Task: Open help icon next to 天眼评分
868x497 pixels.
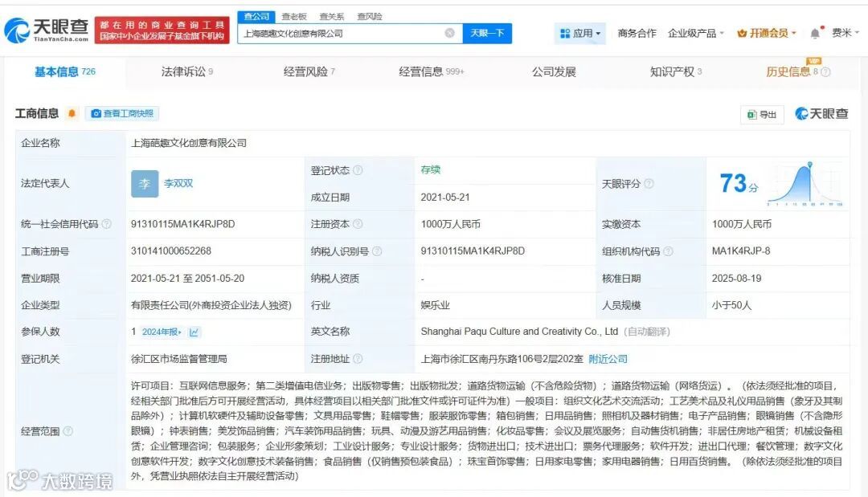Action: tap(649, 184)
